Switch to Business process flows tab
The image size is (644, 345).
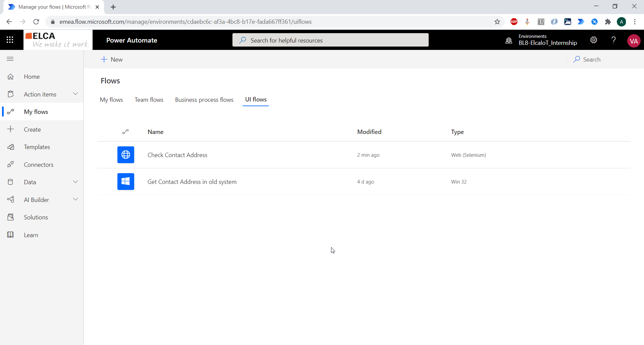click(x=204, y=100)
